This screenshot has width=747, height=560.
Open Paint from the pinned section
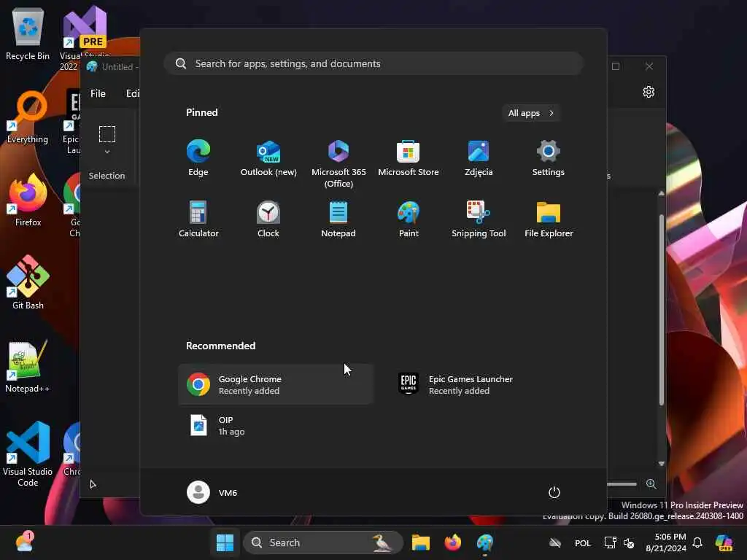[409, 219]
